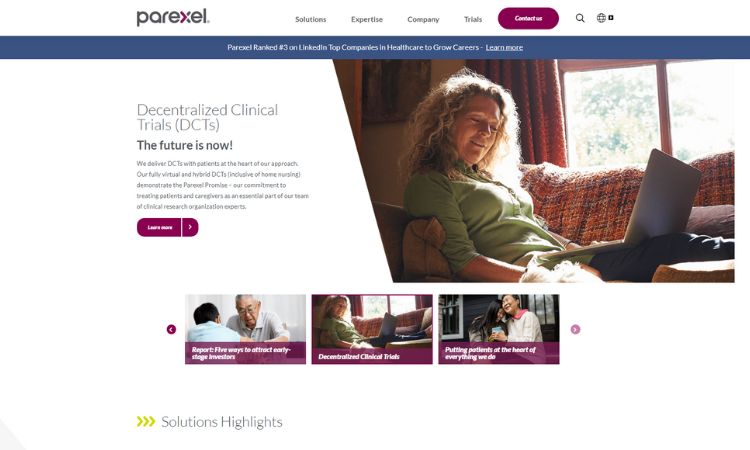Click the Decentralized Clinical Trials hero heading
This screenshot has height=450, width=750.
207,117
